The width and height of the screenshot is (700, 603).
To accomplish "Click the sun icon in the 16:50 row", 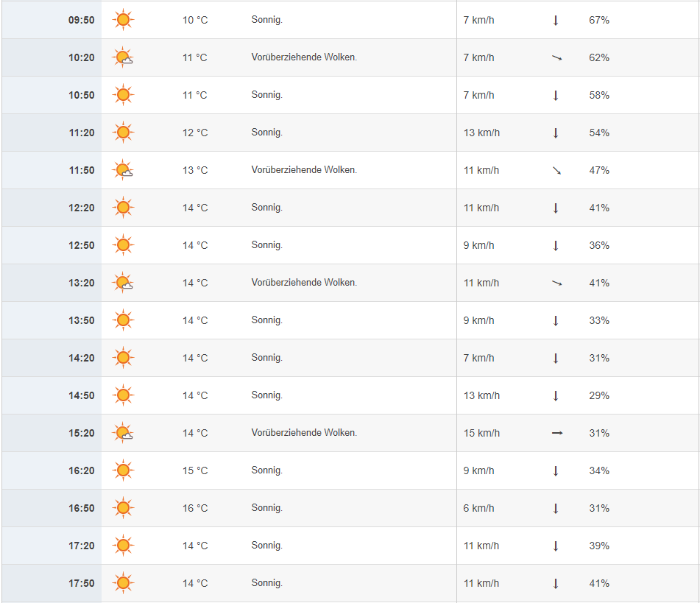I will click(123, 507).
